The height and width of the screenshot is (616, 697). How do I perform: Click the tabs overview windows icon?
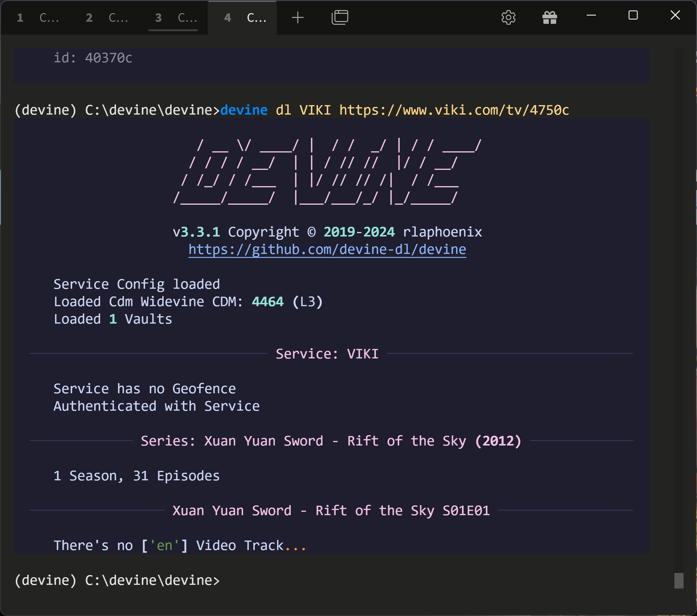tap(340, 17)
